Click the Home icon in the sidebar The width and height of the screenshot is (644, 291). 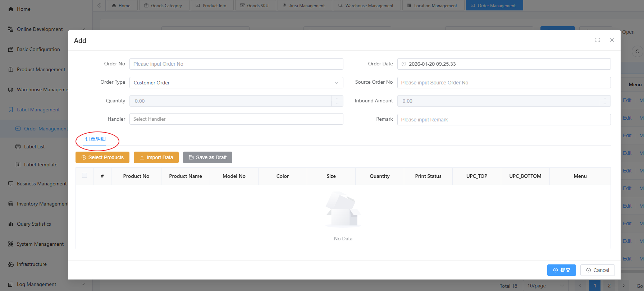point(11,9)
